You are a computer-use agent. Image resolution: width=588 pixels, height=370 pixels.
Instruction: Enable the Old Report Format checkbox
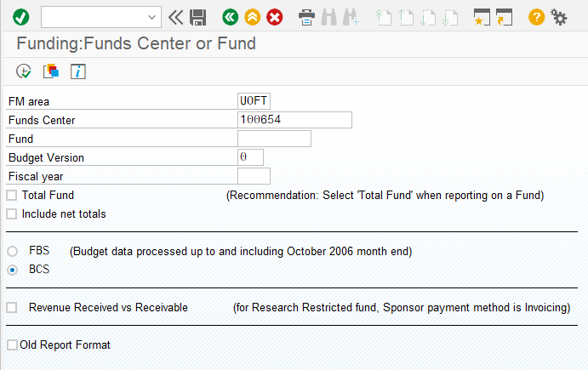pyautogui.click(x=12, y=344)
